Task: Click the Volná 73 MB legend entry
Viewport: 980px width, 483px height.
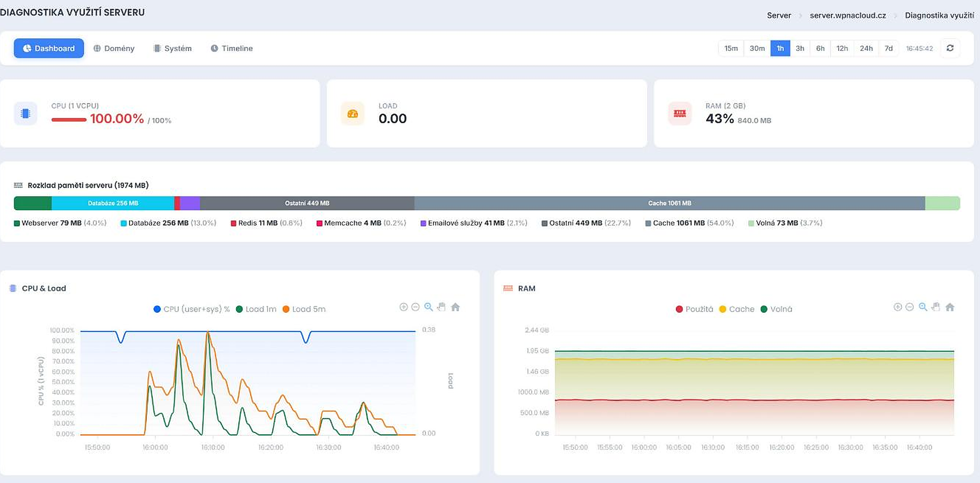Action: point(785,223)
